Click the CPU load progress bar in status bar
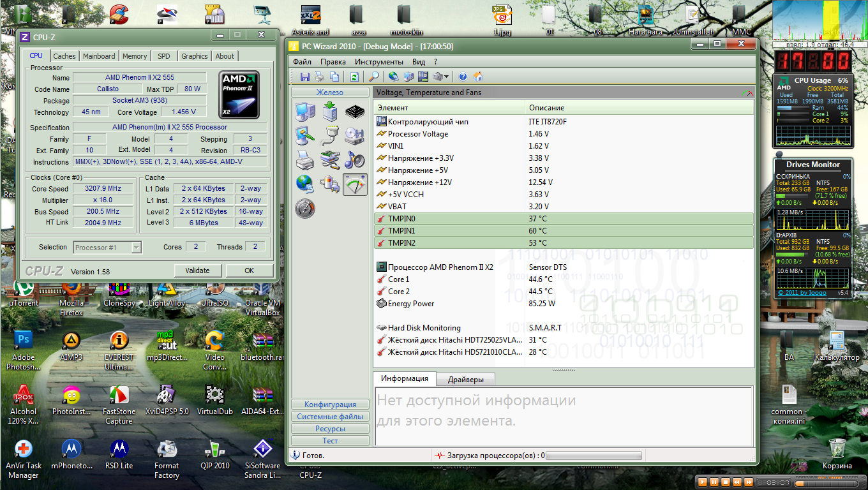Viewport: 868px width, 490px height. pos(594,456)
